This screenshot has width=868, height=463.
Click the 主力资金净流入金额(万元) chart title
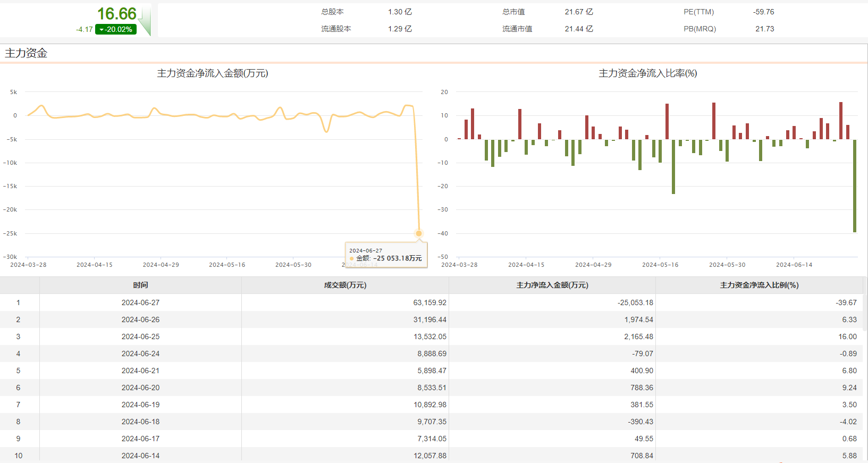point(213,73)
